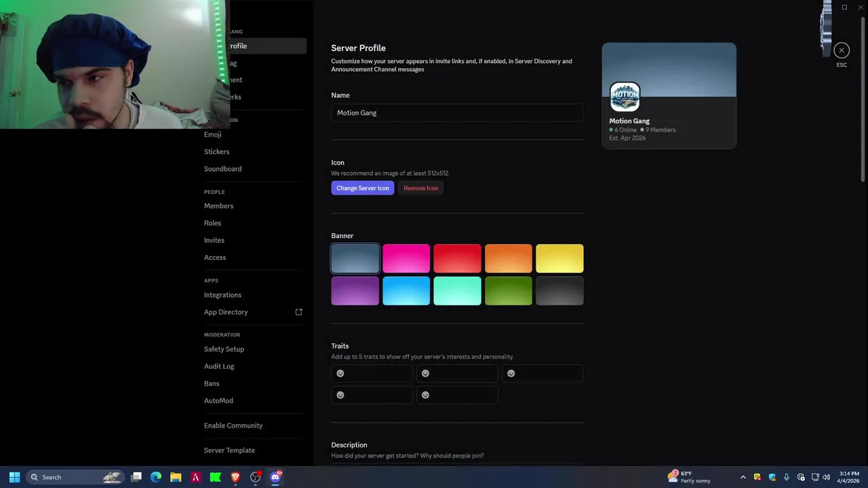This screenshot has height=488, width=868.
Task: Open File Explorer from the taskbar
Action: pos(176,477)
